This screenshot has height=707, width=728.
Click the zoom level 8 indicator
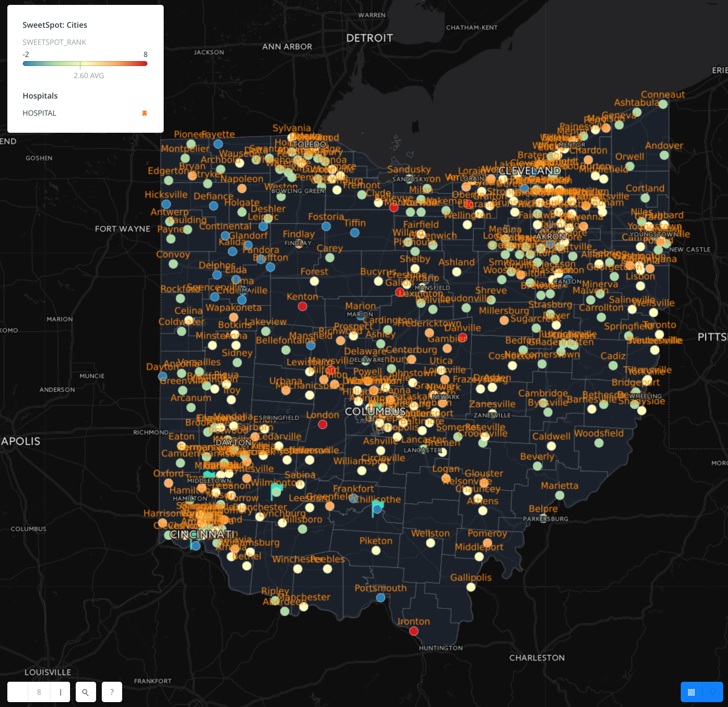pos(39,692)
